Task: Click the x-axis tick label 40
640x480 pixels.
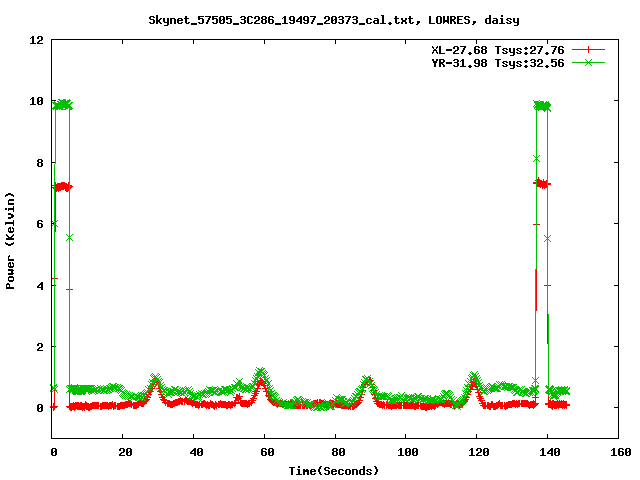Action: pos(196,452)
